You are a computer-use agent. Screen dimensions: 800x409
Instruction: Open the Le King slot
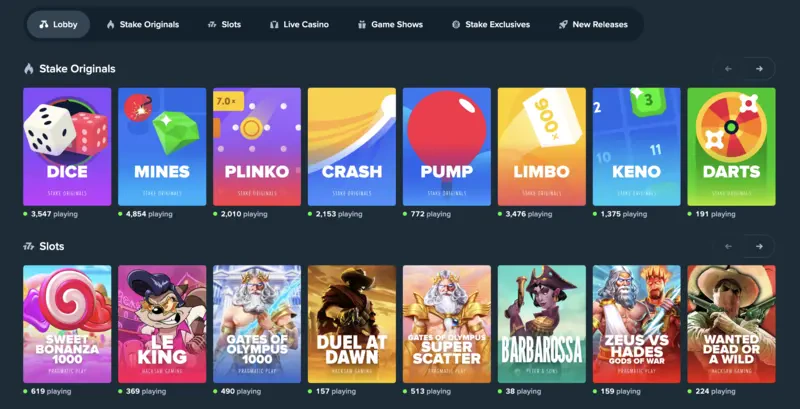click(x=162, y=324)
